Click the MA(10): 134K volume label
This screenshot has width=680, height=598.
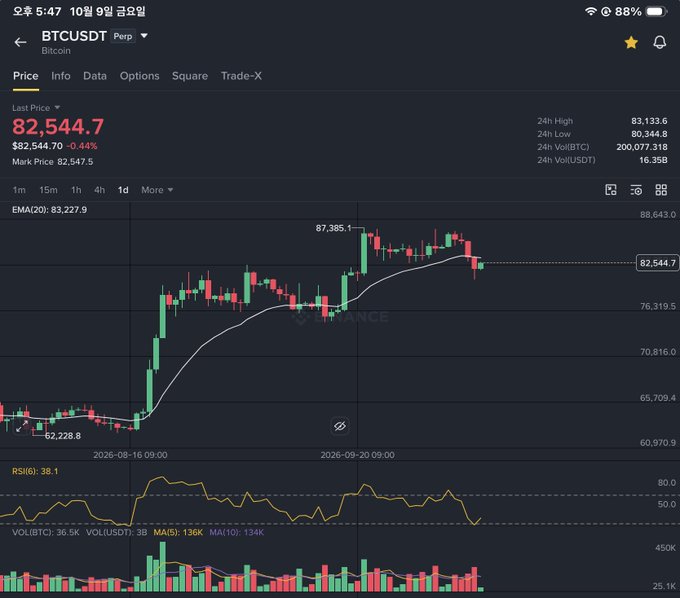pyautogui.click(x=237, y=532)
